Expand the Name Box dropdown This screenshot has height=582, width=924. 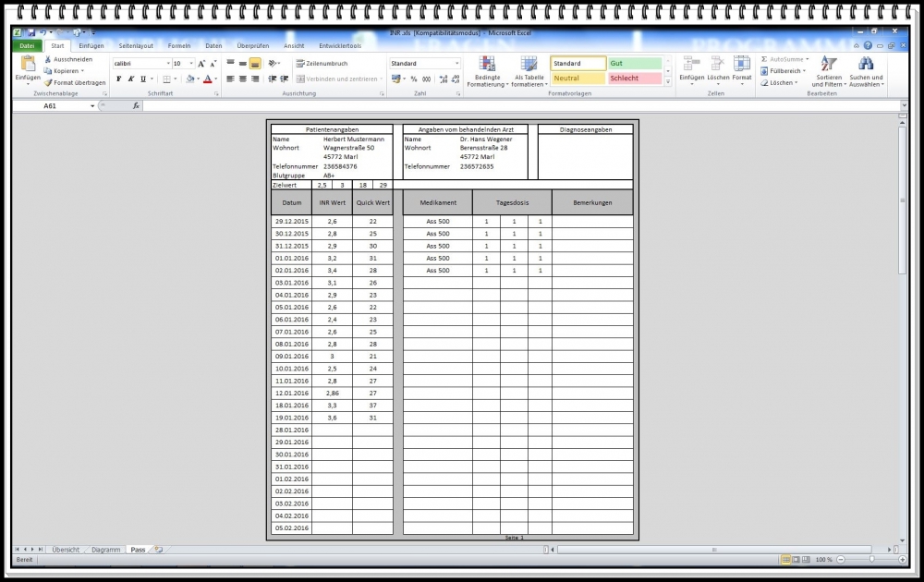[x=92, y=106]
